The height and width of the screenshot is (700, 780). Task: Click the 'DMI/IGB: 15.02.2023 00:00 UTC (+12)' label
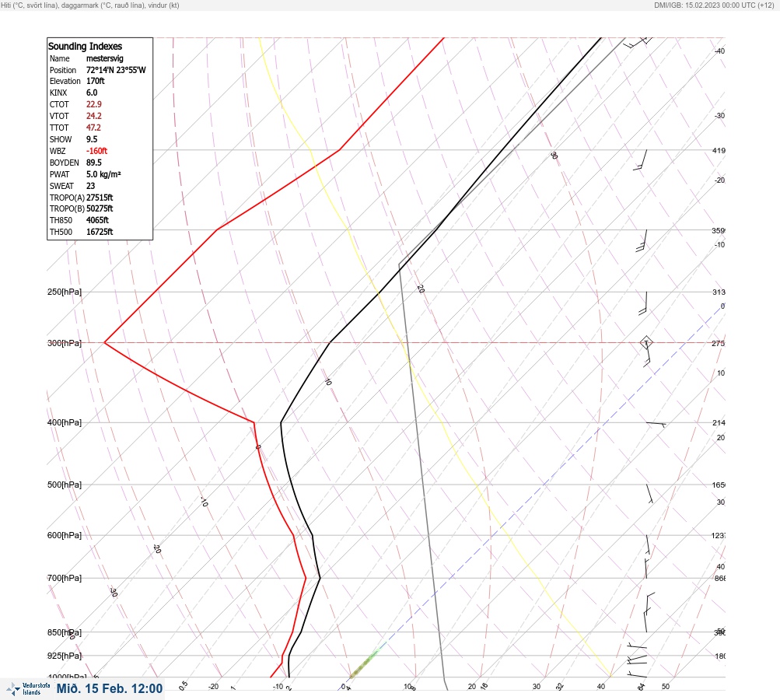pyautogui.click(x=715, y=5)
